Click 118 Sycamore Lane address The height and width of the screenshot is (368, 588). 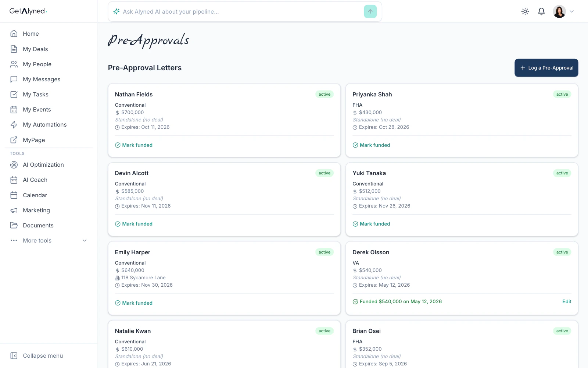tap(143, 277)
